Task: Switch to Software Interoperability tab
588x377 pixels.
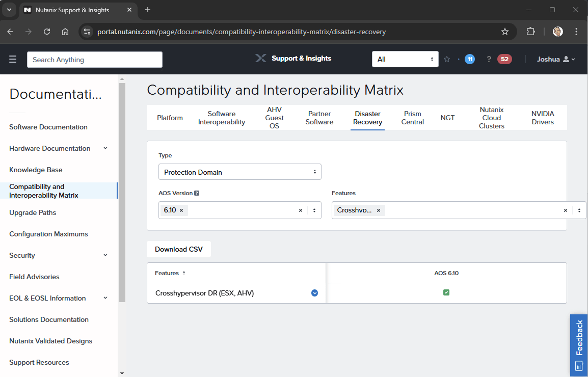Action: coord(222,118)
